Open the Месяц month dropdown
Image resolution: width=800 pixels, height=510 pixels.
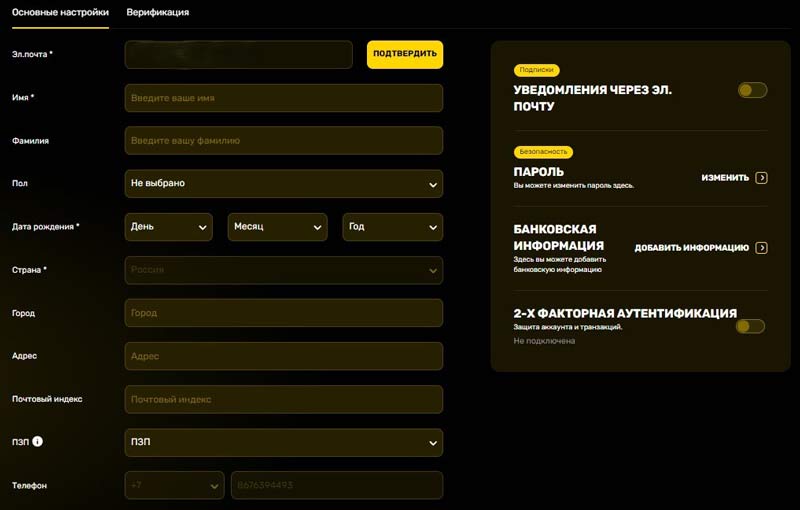[x=277, y=227]
